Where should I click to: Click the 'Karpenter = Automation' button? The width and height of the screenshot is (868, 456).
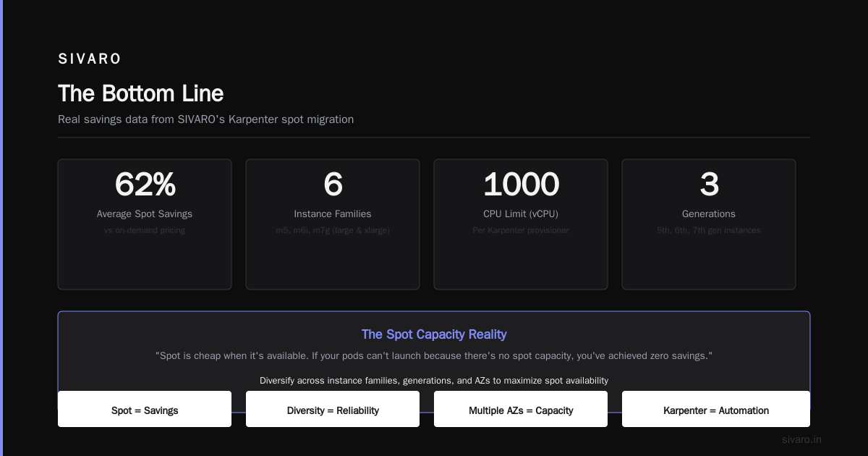[x=716, y=410]
